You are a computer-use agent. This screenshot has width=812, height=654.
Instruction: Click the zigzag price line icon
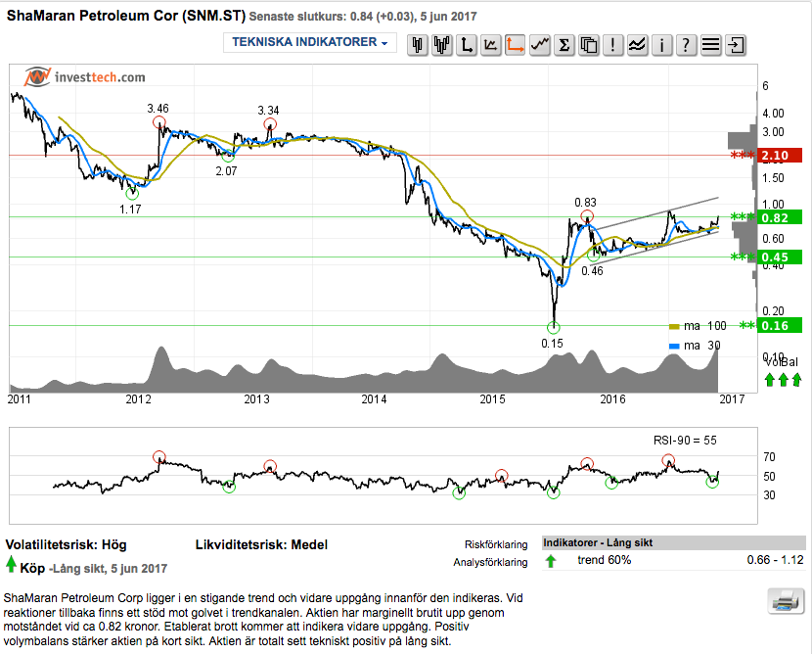(x=540, y=45)
